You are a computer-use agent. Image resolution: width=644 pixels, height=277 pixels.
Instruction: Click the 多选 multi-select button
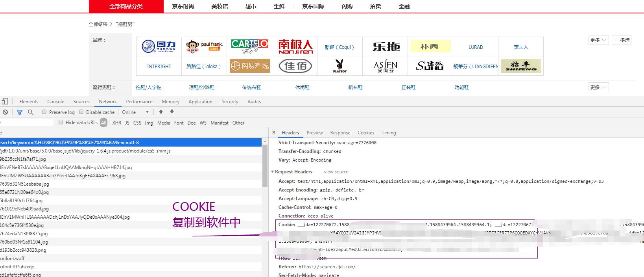click(x=622, y=40)
